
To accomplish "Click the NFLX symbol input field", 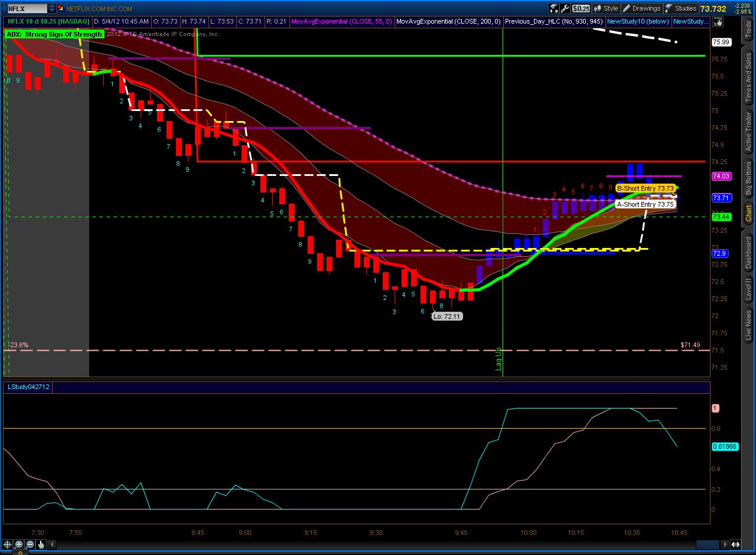I will pyautogui.click(x=27, y=8).
